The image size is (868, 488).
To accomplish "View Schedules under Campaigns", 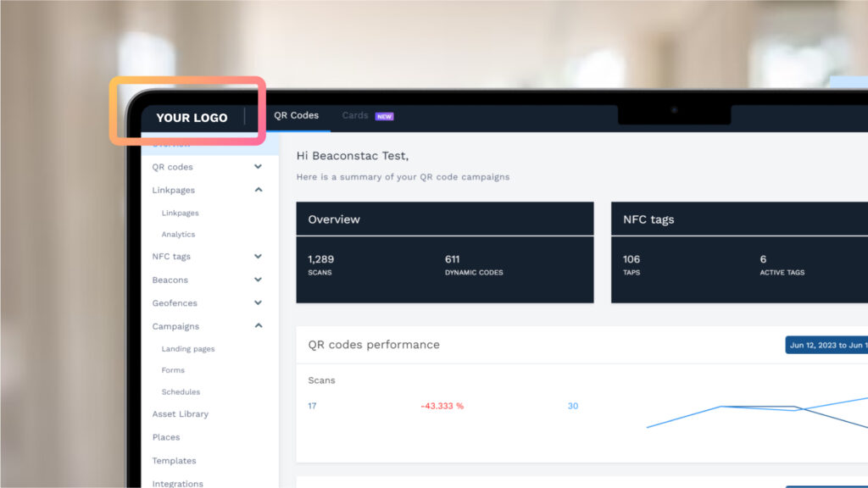I will tap(181, 391).
